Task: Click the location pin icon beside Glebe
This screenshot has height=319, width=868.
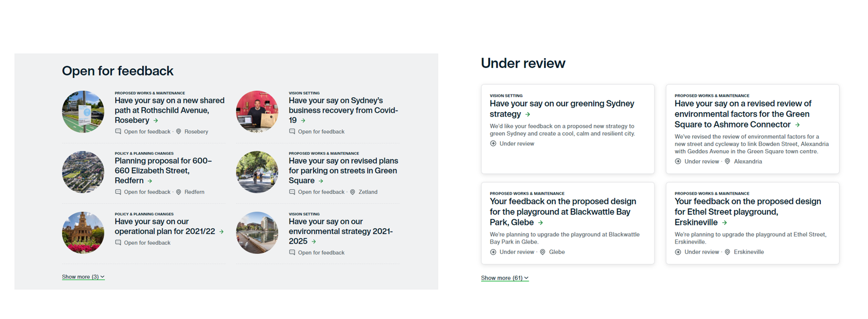Action: [543, 252]
